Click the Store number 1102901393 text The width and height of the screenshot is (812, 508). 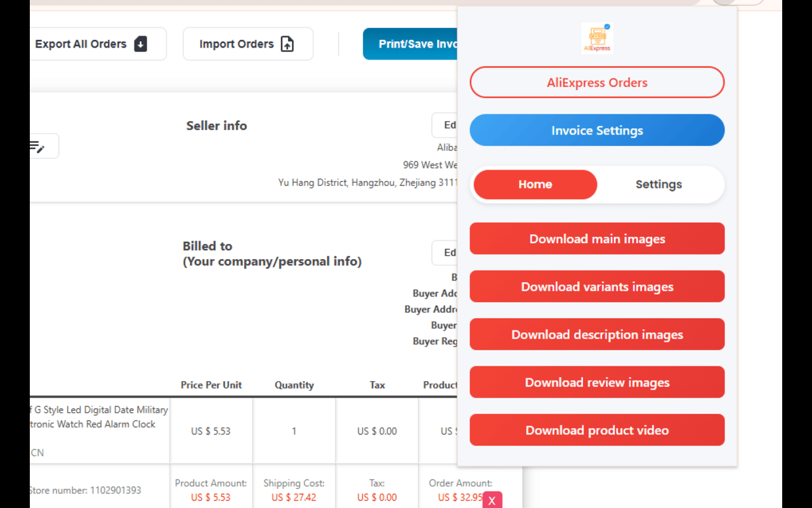tap(85, 490)
